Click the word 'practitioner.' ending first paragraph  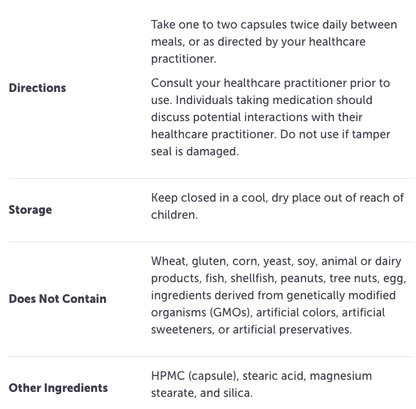point(184,59)
